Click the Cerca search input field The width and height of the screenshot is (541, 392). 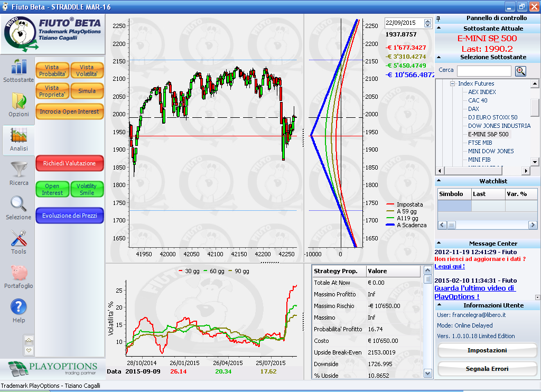484,71
